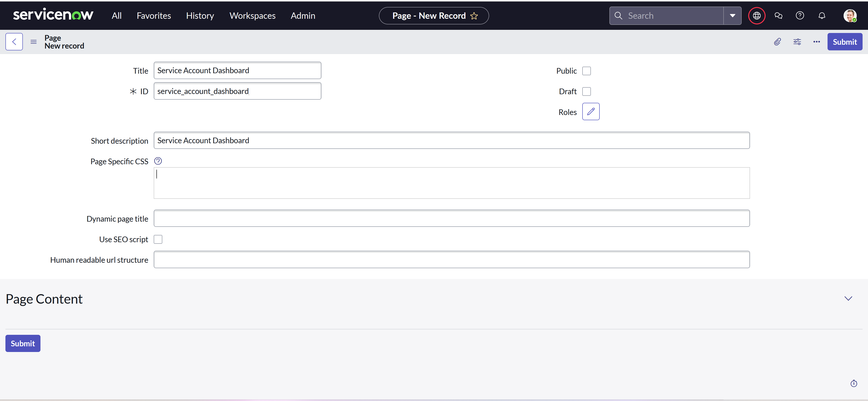Check the Draft checkbox
868x401 pixels.
(x=587, y=91)
